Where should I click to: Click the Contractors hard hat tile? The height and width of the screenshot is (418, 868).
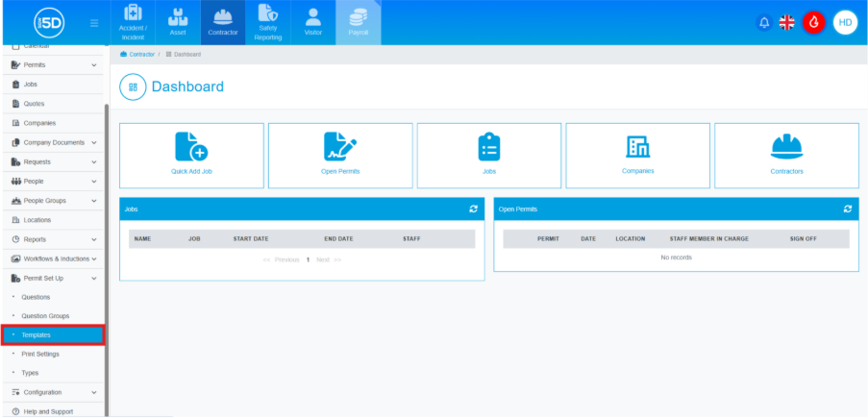coord(786,155)
